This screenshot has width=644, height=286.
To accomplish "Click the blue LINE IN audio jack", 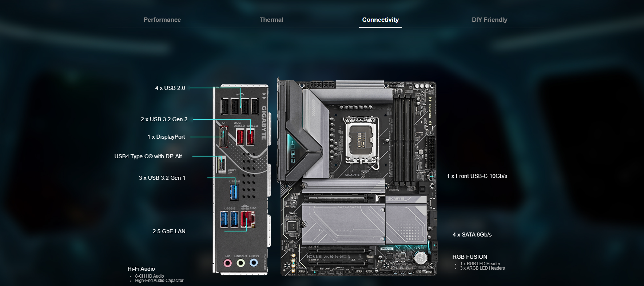I will click(254, 263).
